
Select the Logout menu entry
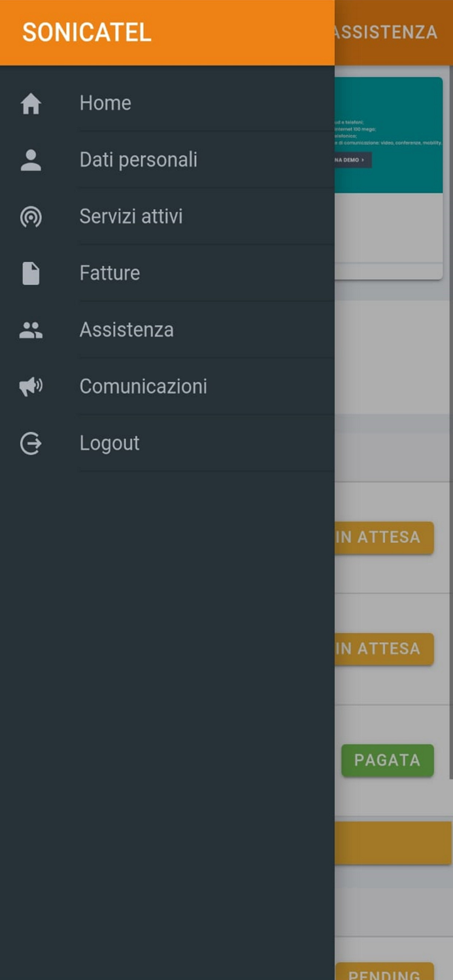click(109, 444)
